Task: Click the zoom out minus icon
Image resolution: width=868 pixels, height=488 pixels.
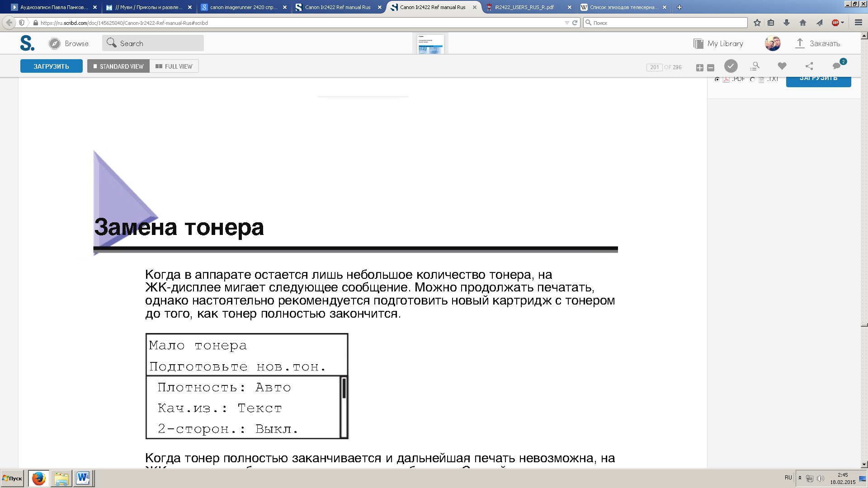Action: pos(711,68)
